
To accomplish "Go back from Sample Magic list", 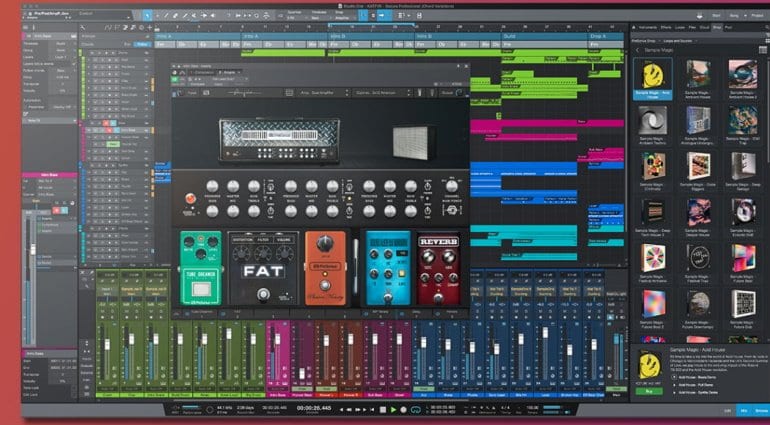I will pyautogui.click(x=638, y=50).
